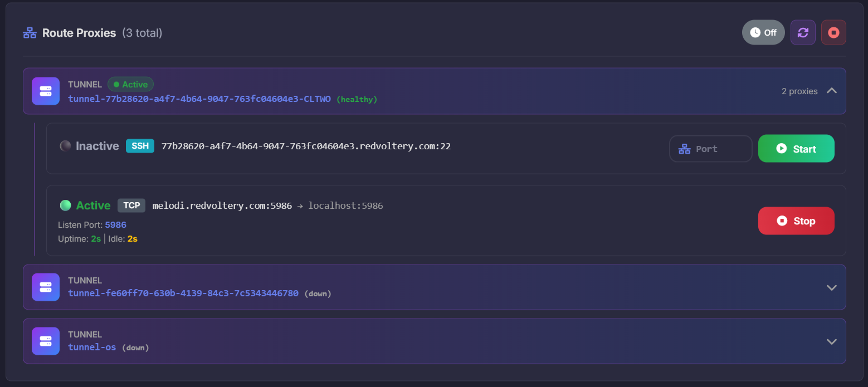Click the server icon of the CLTWO tunnel
The width and height of the screenshot is (868, 387).
(46, 91)
